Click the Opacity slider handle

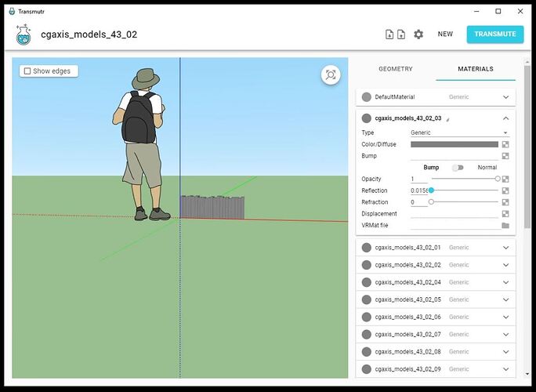498,179
